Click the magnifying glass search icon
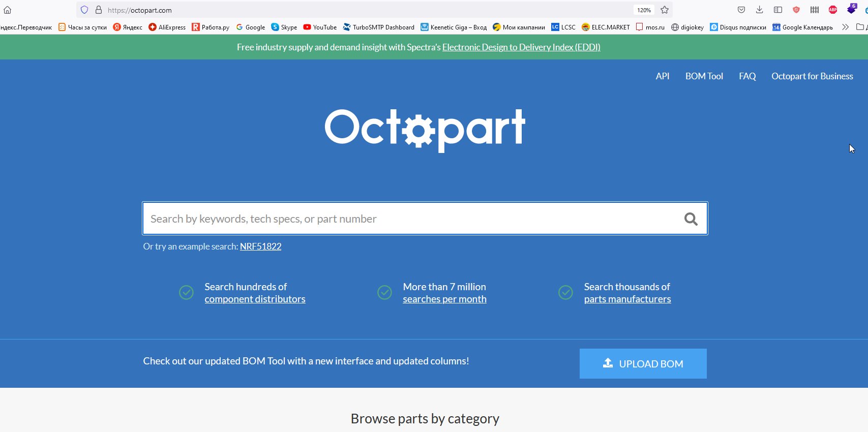The width and height of the screenshot is (868, 432). [691, 219]
